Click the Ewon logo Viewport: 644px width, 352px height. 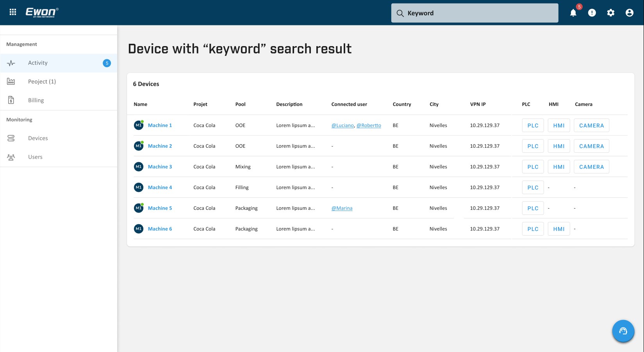point(42,13)
